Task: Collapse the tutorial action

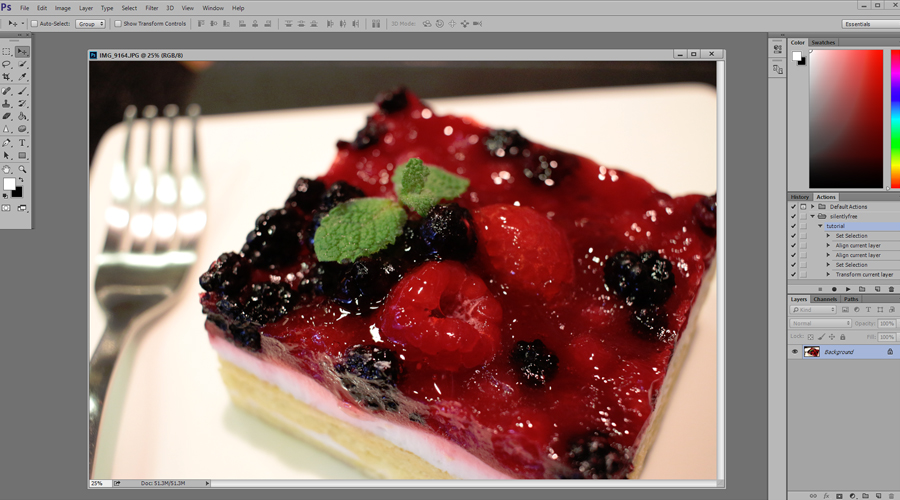Action: tap(821, 226)
